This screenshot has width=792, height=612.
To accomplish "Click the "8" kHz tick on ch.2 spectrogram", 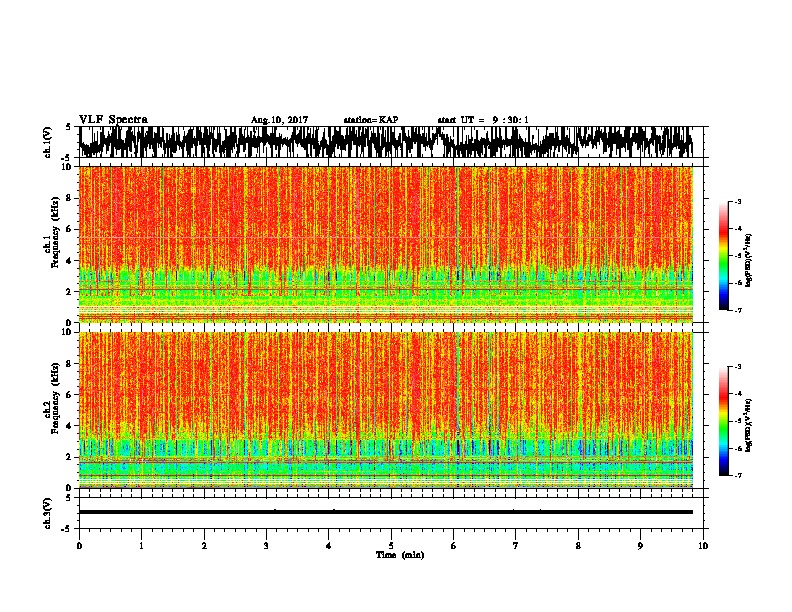I will click(x=69, y=364).
